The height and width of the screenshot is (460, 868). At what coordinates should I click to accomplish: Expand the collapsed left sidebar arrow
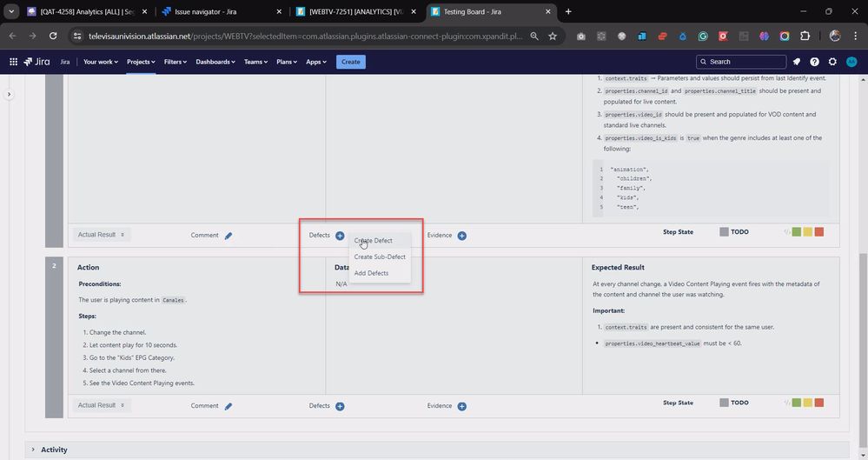click(x=9, y=94)
